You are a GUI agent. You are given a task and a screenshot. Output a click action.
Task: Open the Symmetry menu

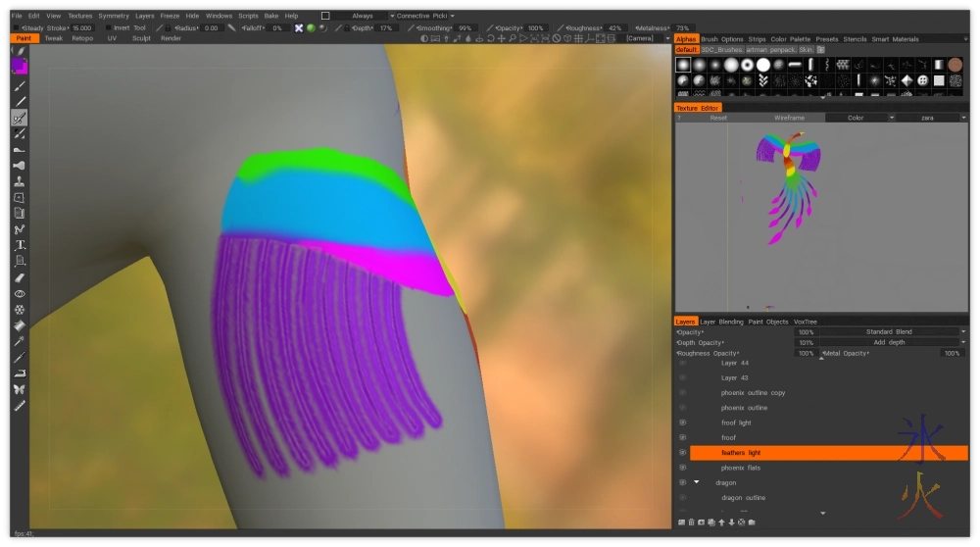(x=114, y=16)
